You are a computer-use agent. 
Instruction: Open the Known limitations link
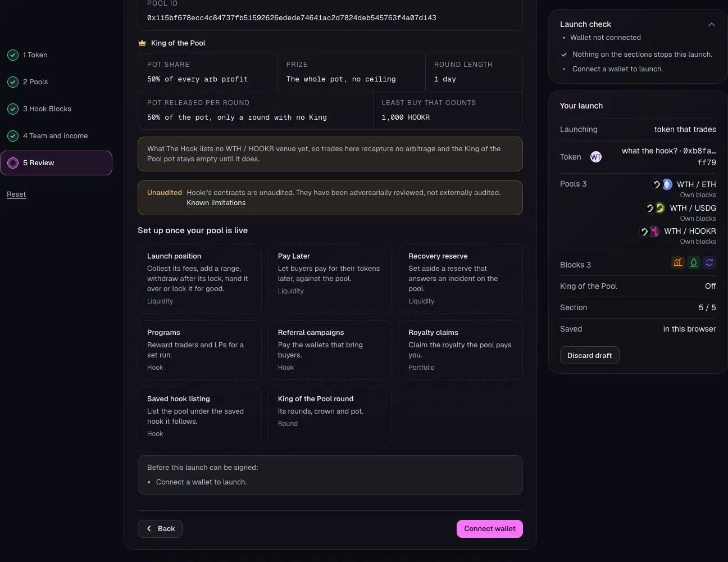point(216,203)
